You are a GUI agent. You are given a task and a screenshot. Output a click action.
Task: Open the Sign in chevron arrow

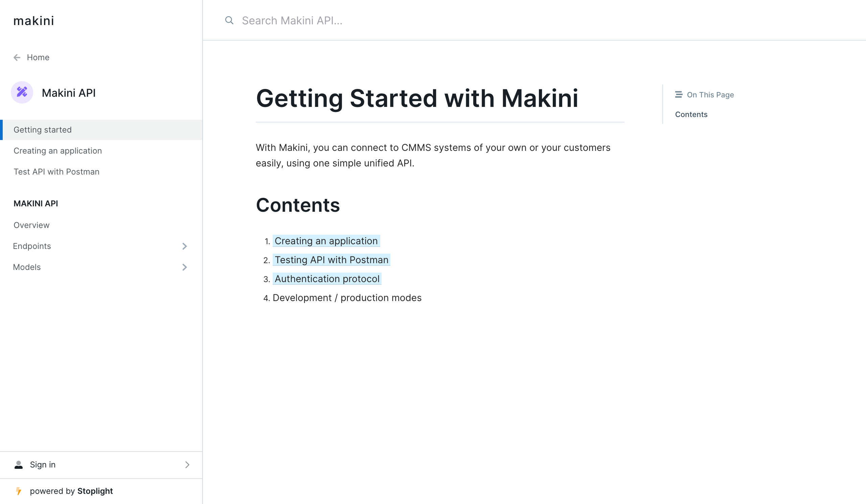(x=187, y=465)
